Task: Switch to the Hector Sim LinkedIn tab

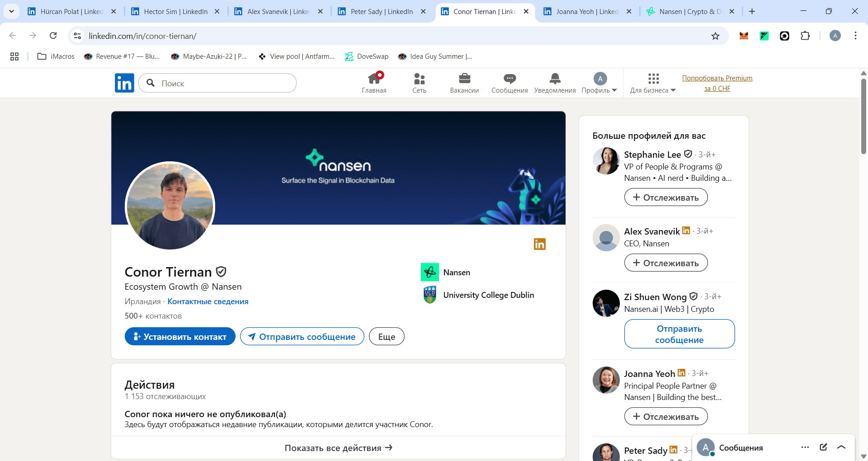Action: pyautogui.click(x=175, y=11)
